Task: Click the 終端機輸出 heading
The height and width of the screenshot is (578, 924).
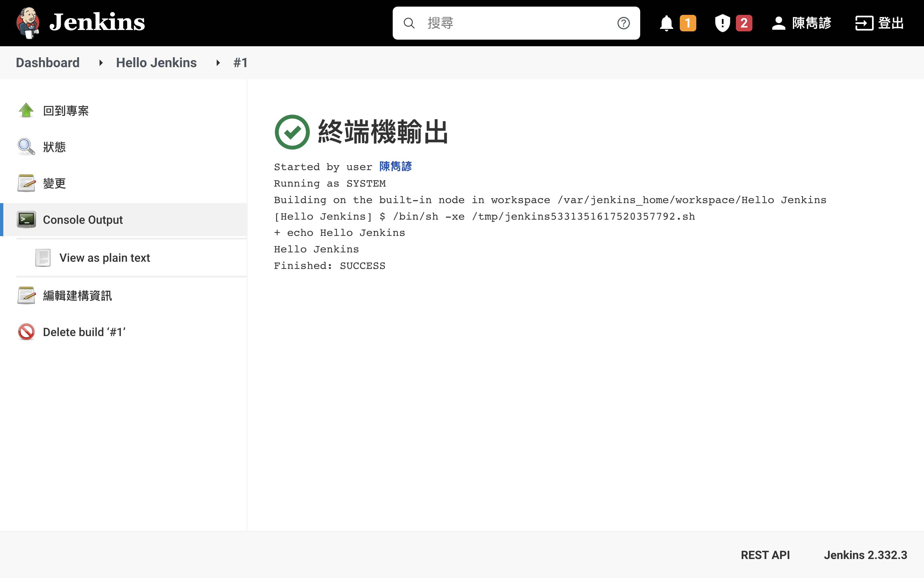Action: [383, 132]
